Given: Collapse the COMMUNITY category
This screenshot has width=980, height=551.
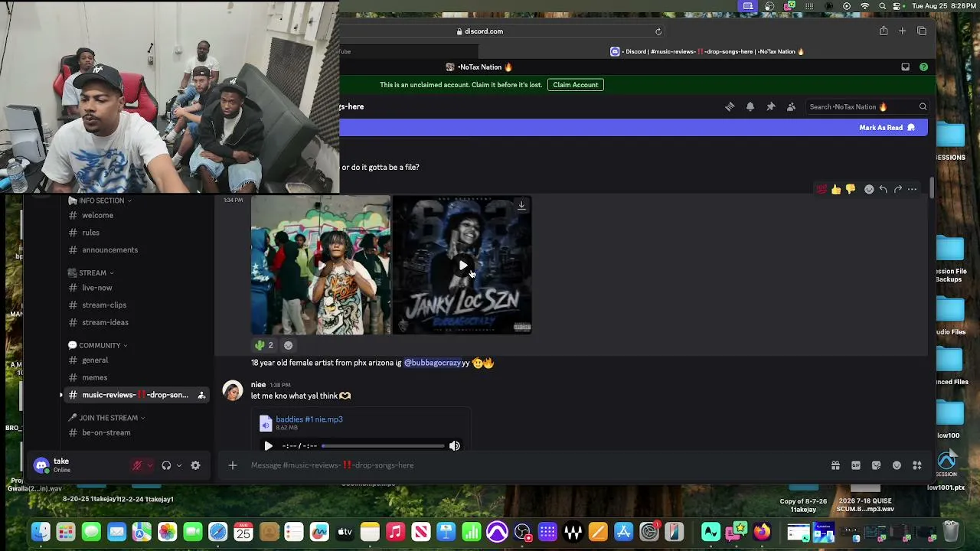Looking at the screenshot, I should (x=97, y=345).
